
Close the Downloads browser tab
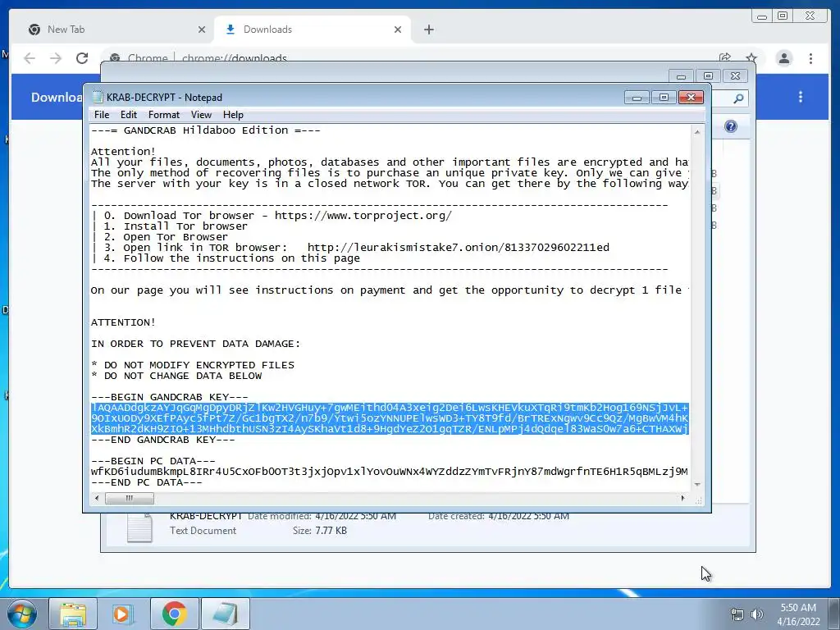point(398,30)
